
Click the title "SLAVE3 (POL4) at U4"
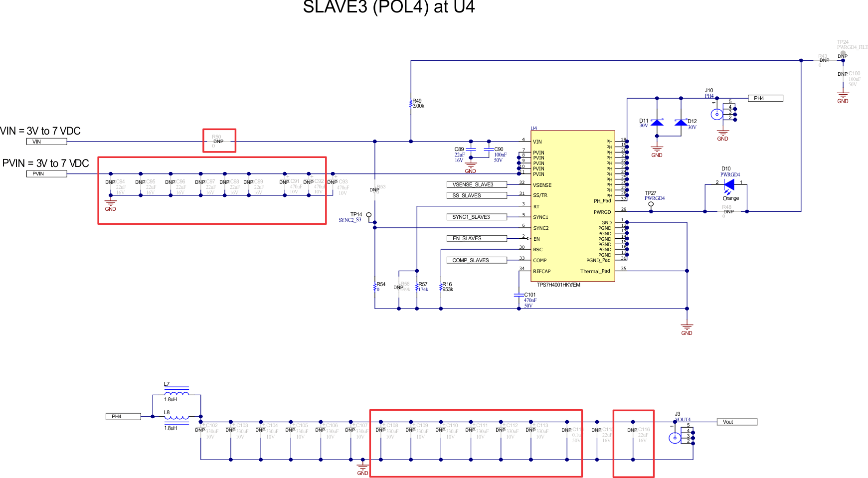[389, 7]
